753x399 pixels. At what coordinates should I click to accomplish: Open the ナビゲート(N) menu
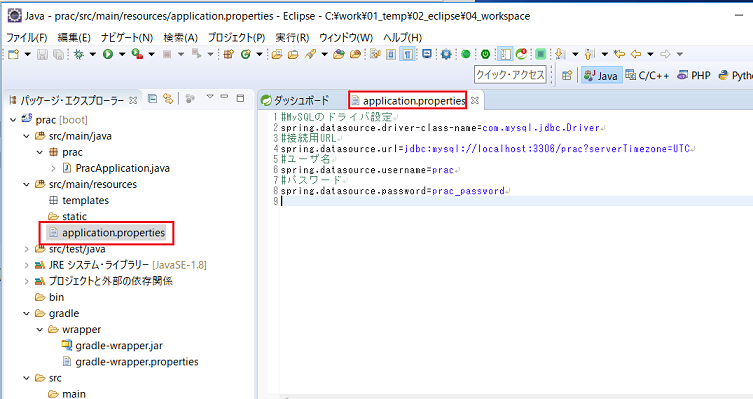(x=127, y=37)
